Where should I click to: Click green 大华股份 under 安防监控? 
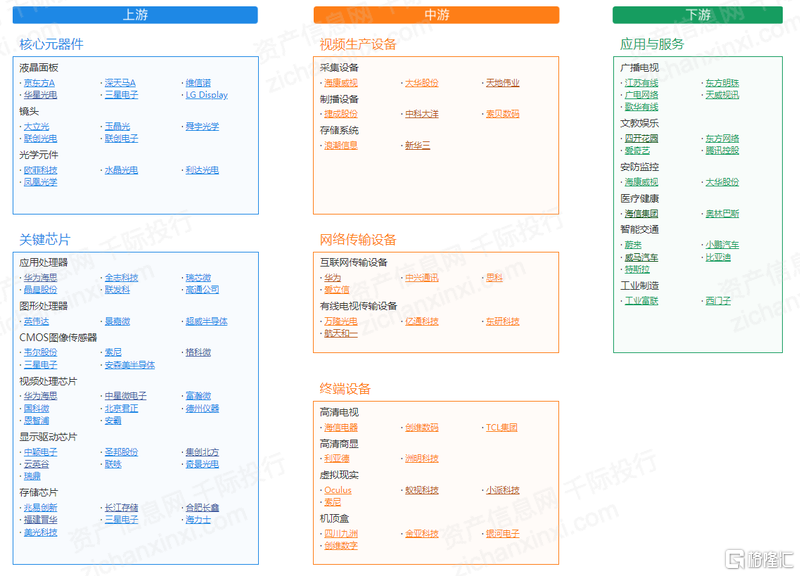click(722, 182)
